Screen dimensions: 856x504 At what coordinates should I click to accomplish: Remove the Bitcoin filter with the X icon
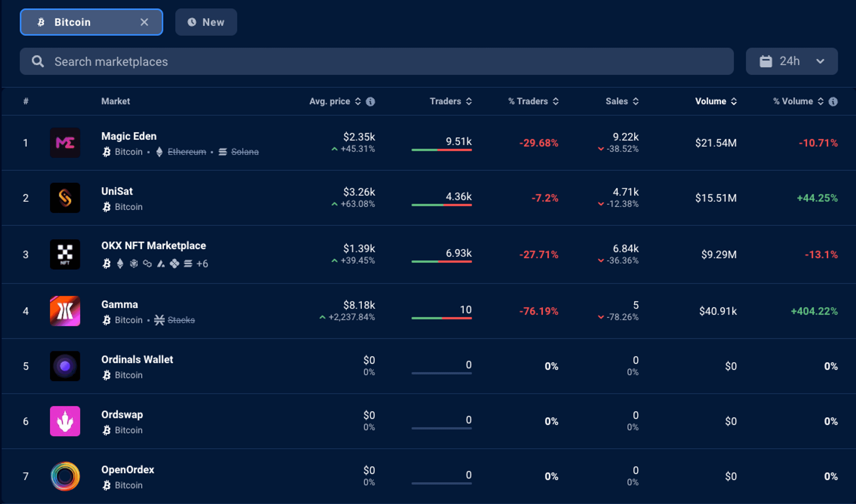(144, 22)
